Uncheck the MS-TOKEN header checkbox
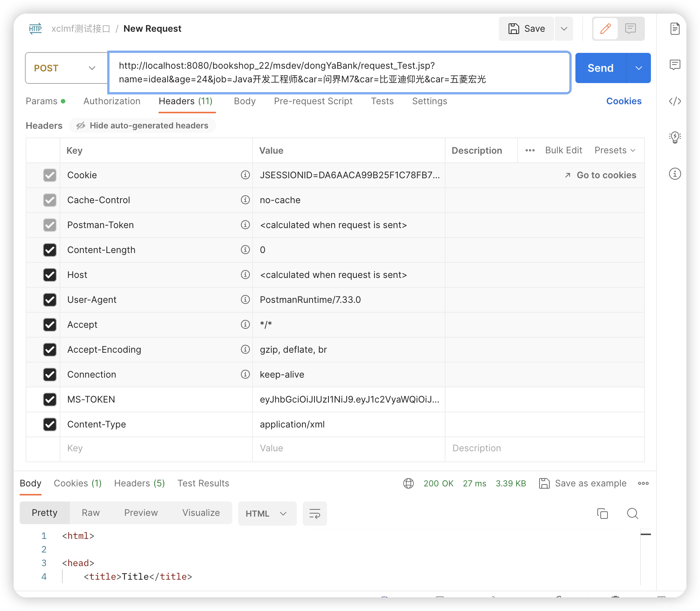The width and height of the screenshot is (700, 611). coord(50,400)
